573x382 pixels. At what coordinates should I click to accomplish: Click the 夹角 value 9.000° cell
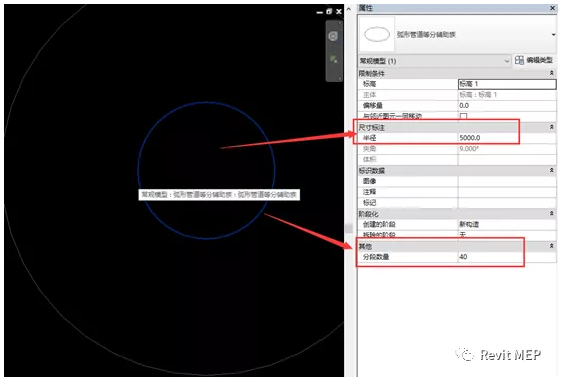pyautogui.click(x=507, y=149)
